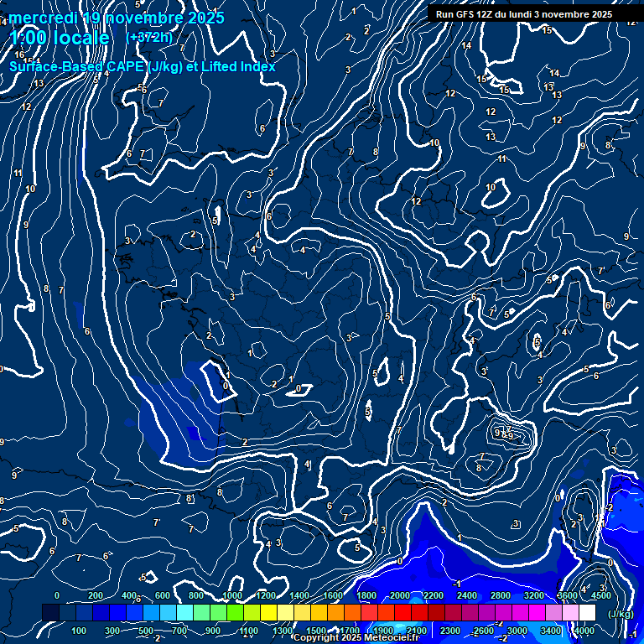Image resolution: width=644 pixels, height=644 pixels.
Task: Click the '16' lifted index contour label
Action: click(x=19, y=55)
